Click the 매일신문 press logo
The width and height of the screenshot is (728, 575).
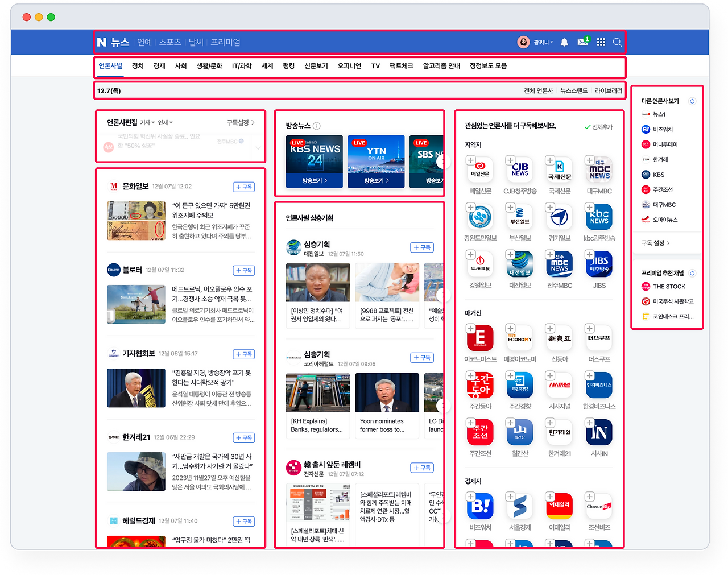pyautogui.click(x=481, y=170)
